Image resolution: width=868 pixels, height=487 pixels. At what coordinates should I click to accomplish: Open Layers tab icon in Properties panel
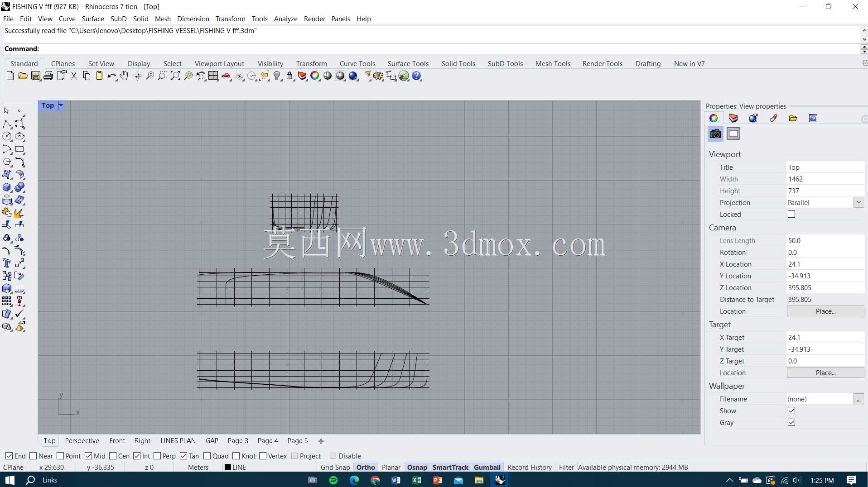click(x=733, y=119)
